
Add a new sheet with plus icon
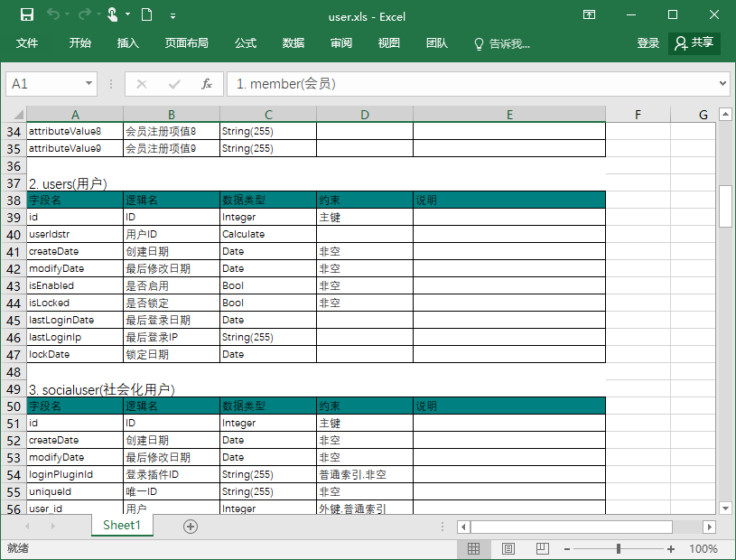click(x=191, y=527)
